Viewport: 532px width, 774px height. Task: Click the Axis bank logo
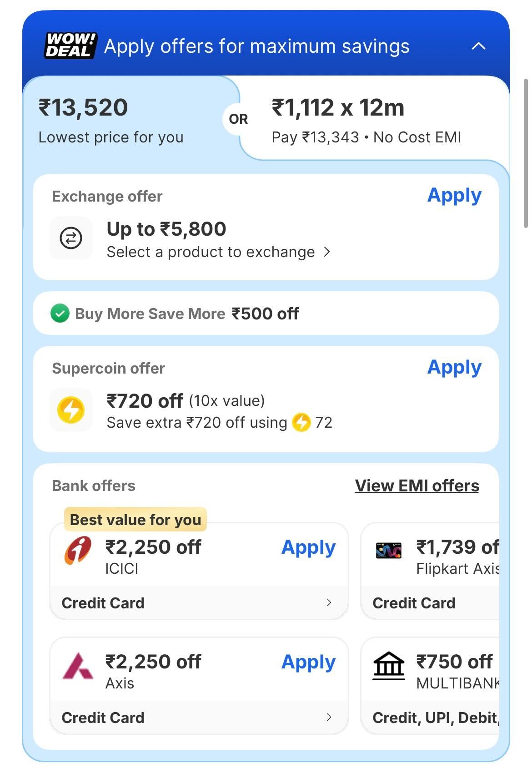pyautogui.click(x=77, y=667)
